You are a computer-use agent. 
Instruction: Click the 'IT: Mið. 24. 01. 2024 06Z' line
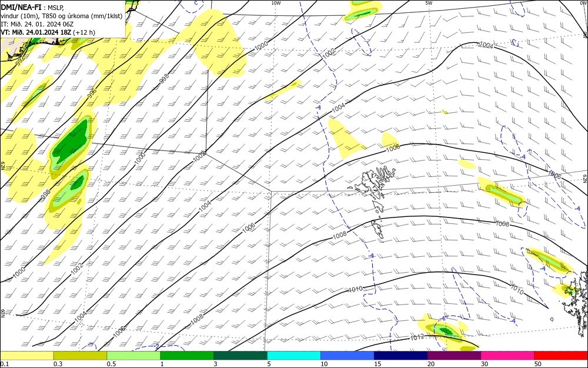36,24
